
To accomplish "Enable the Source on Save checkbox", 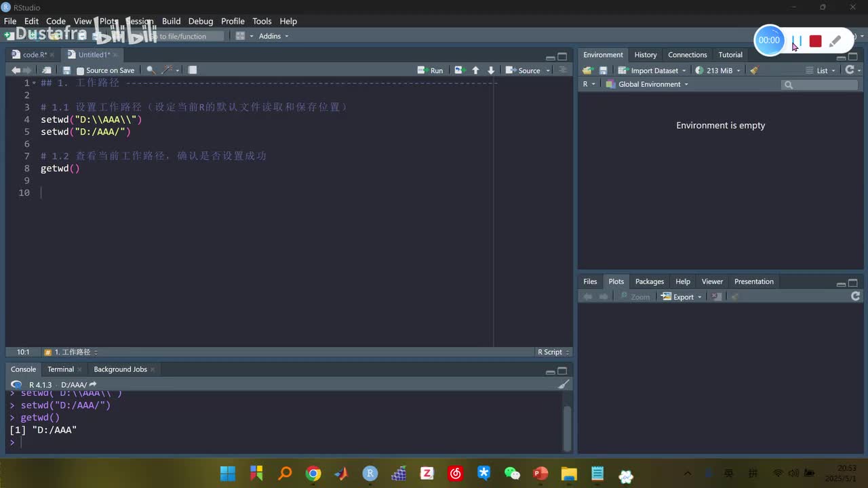I will pos(81,71).
